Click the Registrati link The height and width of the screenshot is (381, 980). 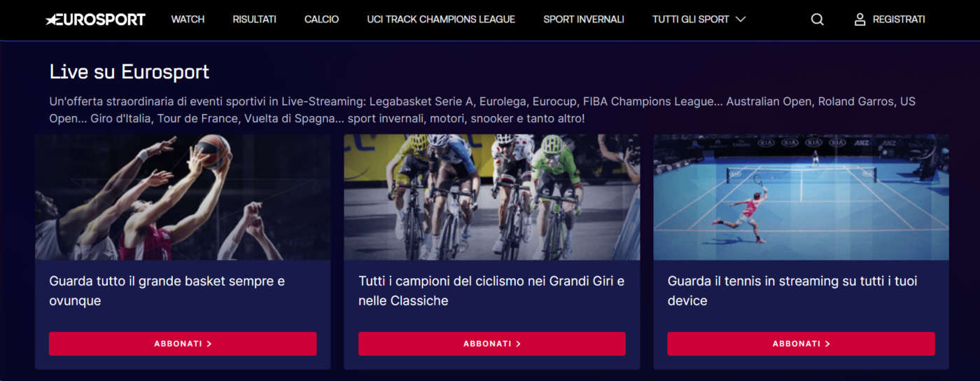(899, 20)
